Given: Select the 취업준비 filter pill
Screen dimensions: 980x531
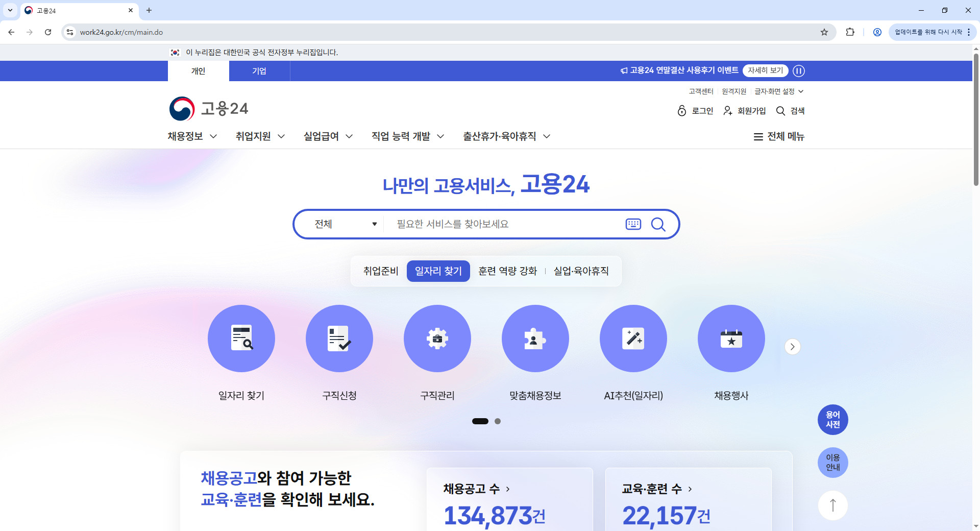Looking at the screenshot, I should pyautogui.click(x=380, y=271).
